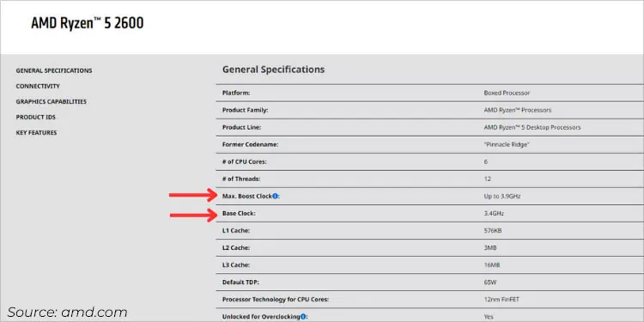Click the AMD Ryzen Processors family value
Viewport: 644px width, 322px height.
(518, 110)
